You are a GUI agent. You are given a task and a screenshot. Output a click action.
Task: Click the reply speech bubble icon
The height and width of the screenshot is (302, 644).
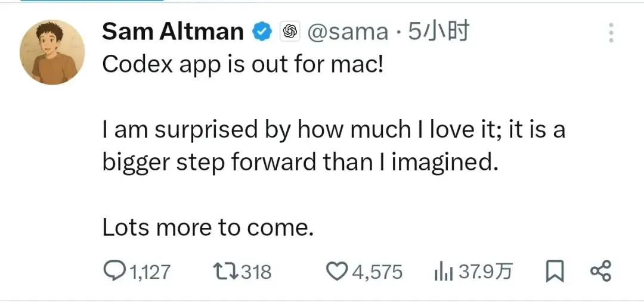pos(113,272)
